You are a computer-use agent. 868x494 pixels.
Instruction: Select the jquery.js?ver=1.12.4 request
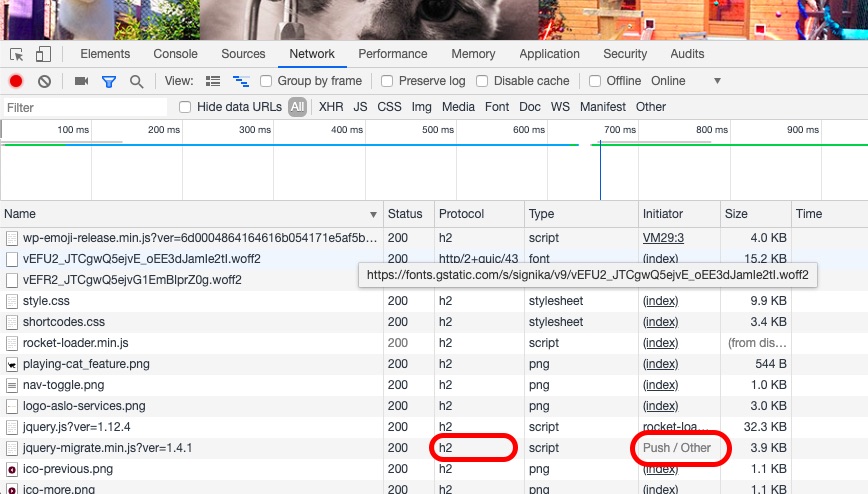(x=76, y=428)
